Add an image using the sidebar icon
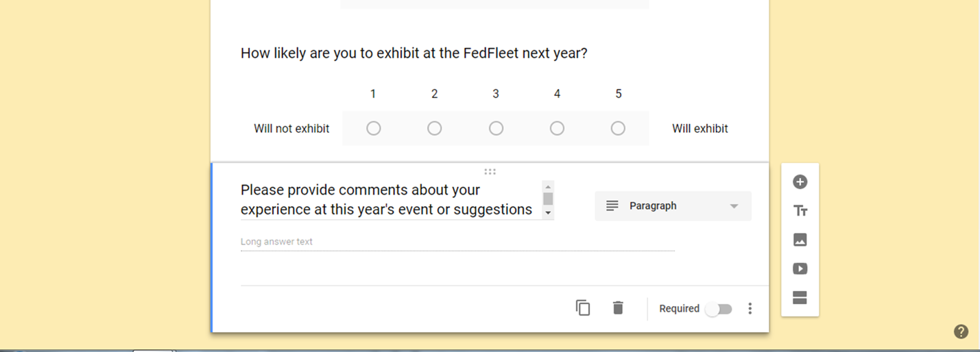The image size is (980, 352). (x=800, y=240)
